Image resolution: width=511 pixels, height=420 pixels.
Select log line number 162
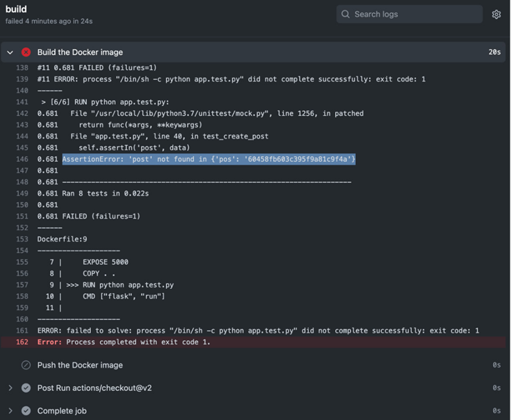pos(22,342)
